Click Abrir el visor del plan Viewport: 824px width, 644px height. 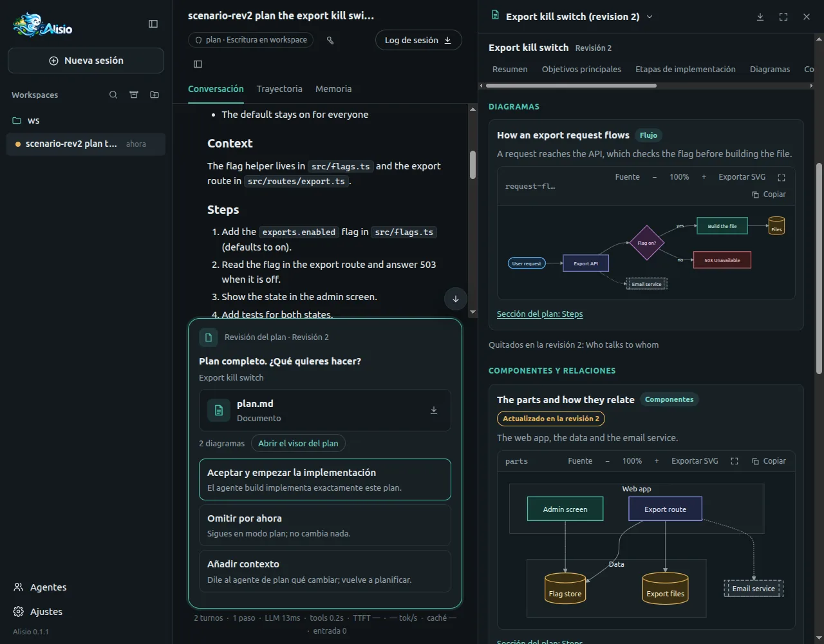pyautogui.click(x=298, y=443)
